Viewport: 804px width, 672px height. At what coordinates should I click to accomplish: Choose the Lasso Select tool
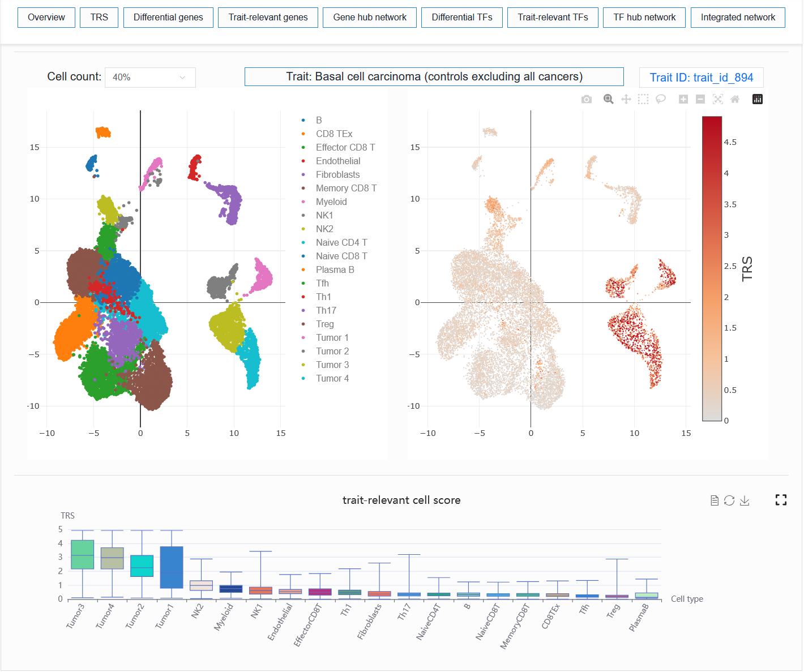pos(660,99)
